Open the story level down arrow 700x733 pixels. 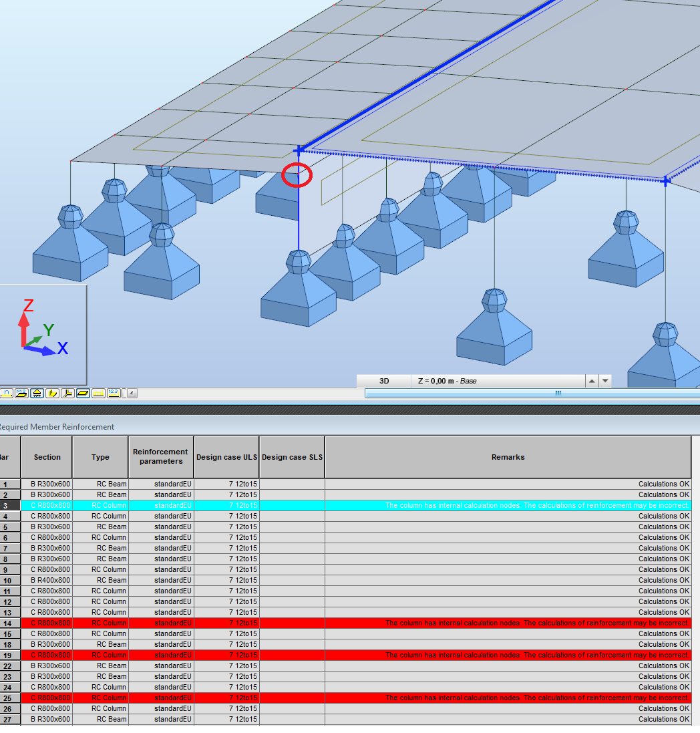tap(605, 380)
